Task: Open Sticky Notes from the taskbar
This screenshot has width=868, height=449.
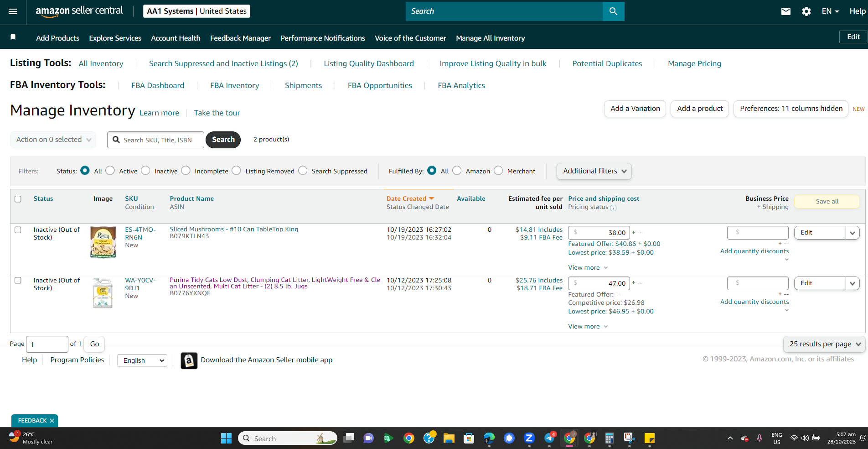Action: pos(649,439)
